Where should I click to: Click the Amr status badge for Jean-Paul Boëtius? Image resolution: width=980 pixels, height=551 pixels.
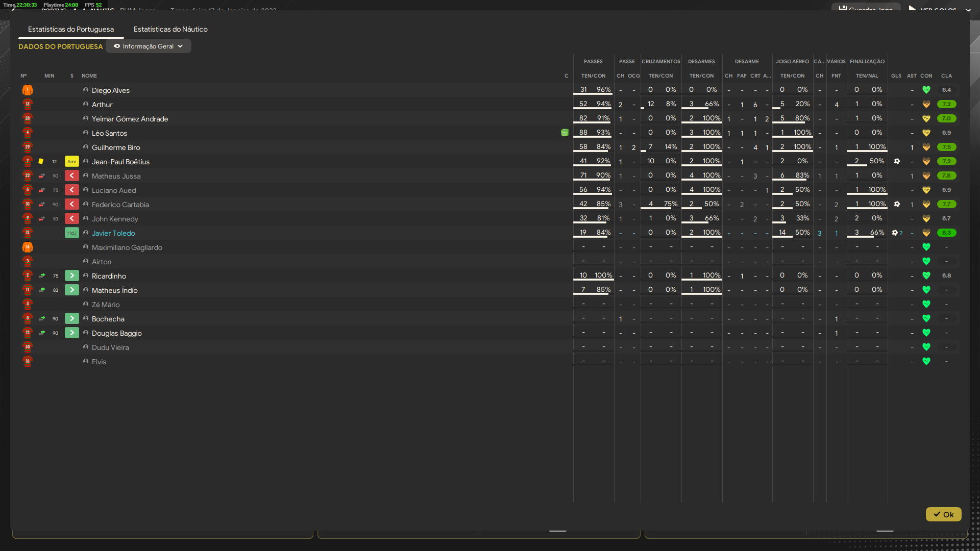coord(72,162)
